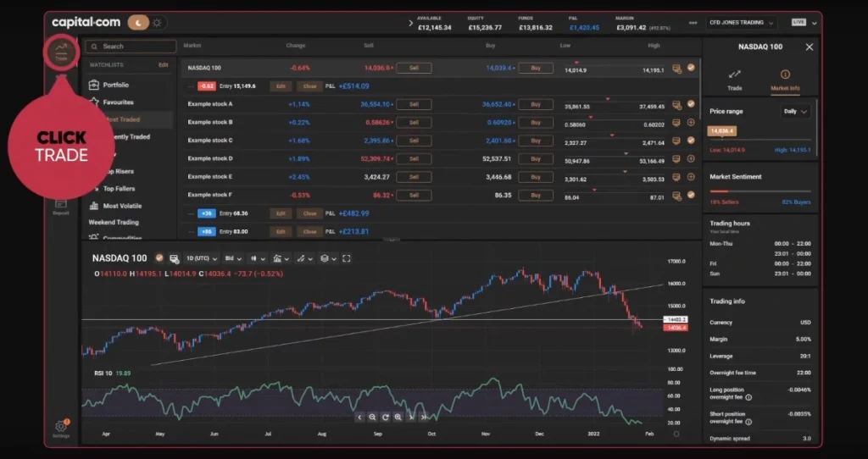Click Sell button for NASDAQ 100
The height and width of the screenshot is (459, 868).
[x=414, y=68]
